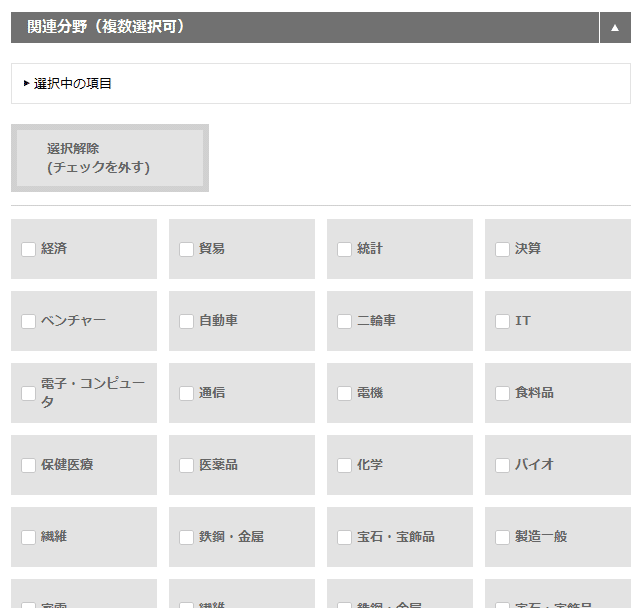Select the 決算 checkbox
This screenshot has width=641, height=608.
tap(502, 249)
